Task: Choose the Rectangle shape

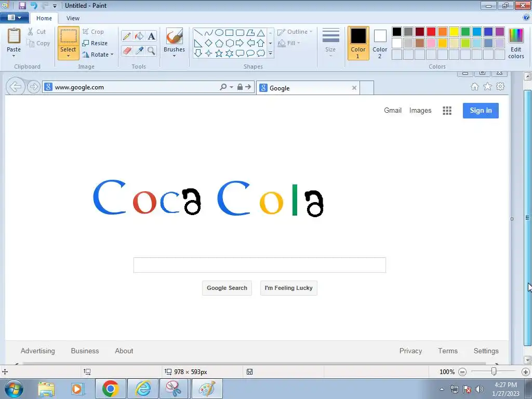Action: tap(229, 33)
